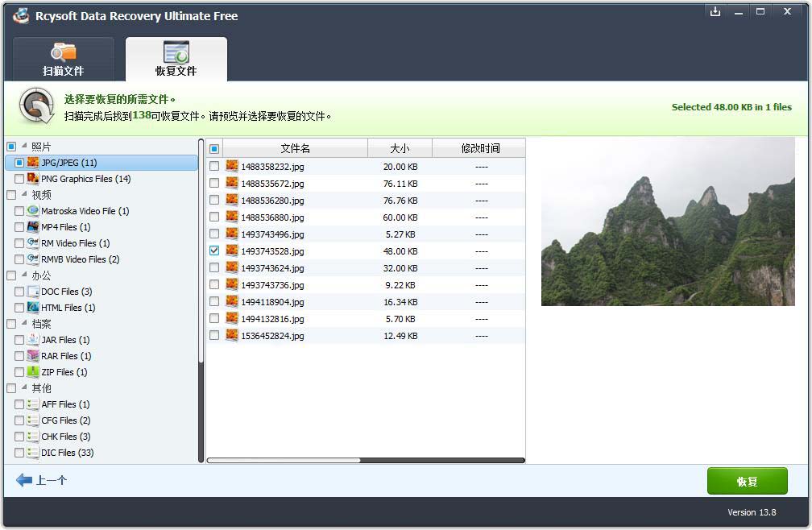Viewport: 812px width, 530px height.
Task: Uncheck the 1493743528.jpg file checkbox
Action: coord(214,251)
